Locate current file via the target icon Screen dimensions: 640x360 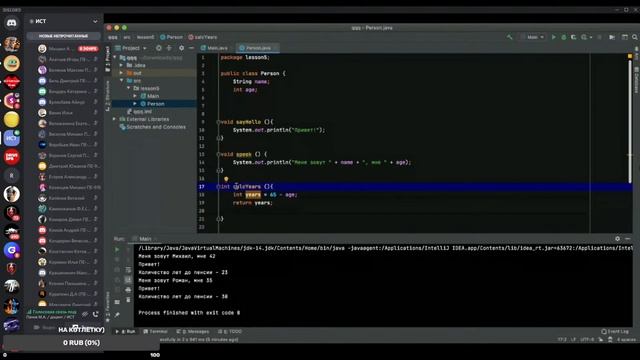click(x=159, y=48)
